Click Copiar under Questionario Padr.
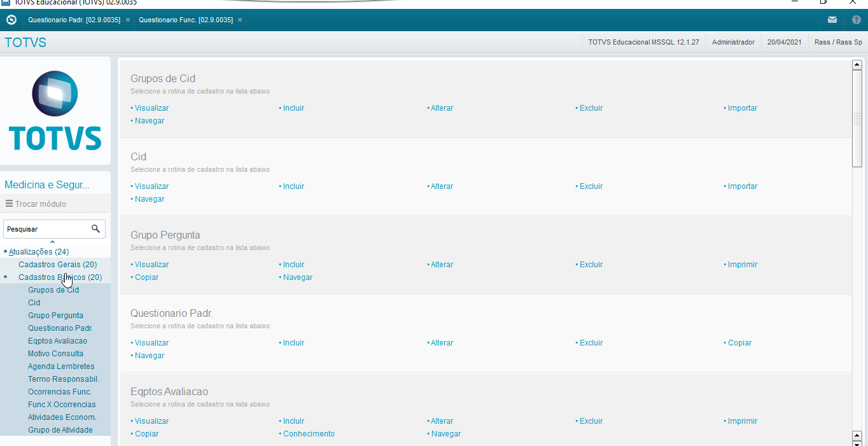 (x=739, y=343)
